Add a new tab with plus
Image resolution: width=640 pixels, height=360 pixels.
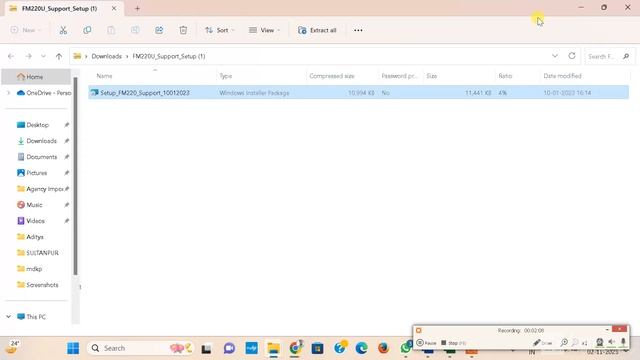[x=137, y=8]
